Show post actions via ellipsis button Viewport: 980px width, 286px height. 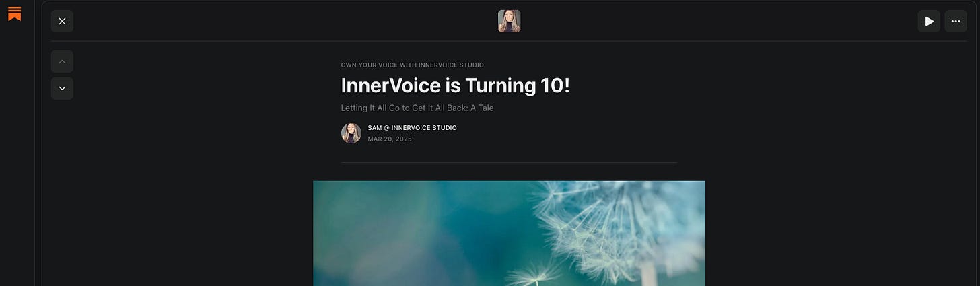tap(956, 21)
